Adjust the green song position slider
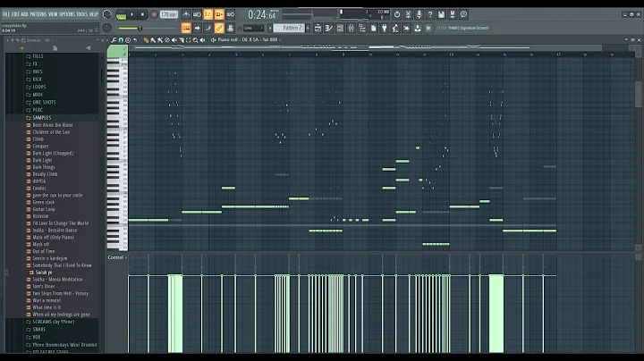The image size is (644, 361). point(148,29)
